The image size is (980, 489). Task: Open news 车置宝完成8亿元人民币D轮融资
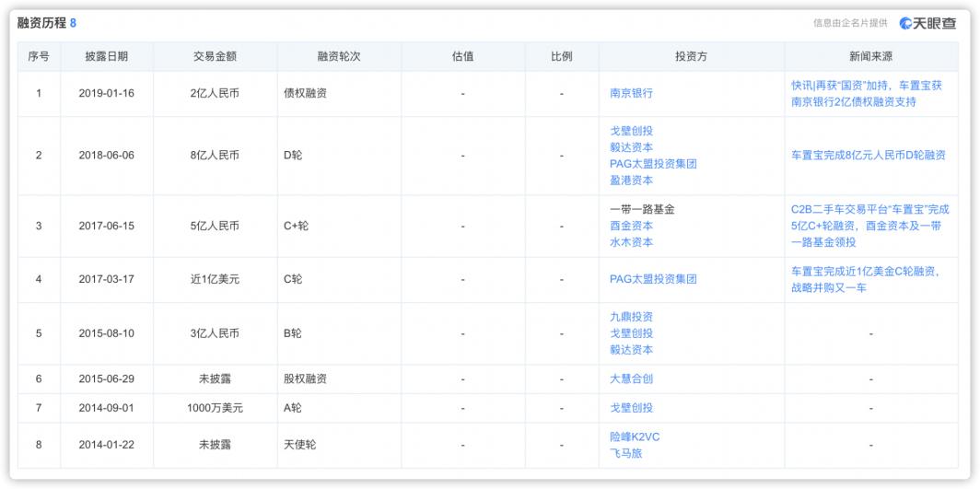(869, 155)
